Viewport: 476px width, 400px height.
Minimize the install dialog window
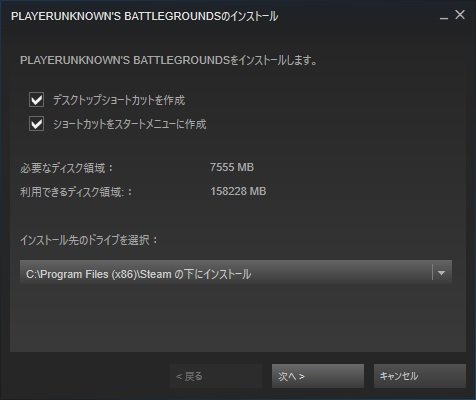[x=444, y=17]
